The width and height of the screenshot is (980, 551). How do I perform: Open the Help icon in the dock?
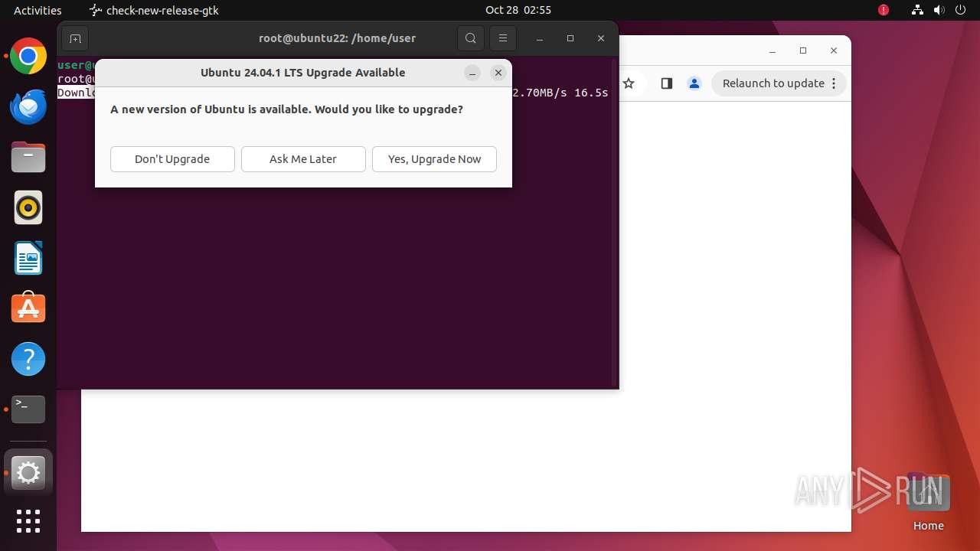(x=28, y=359)
